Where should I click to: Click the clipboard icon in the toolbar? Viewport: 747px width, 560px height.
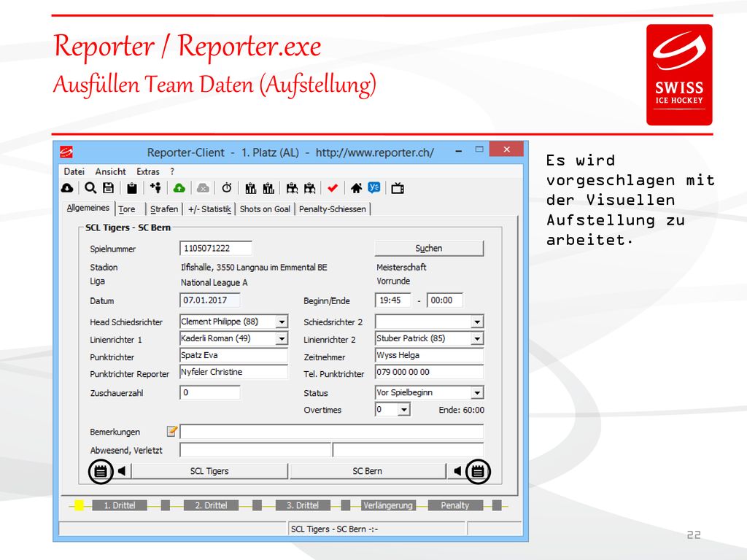point(132,189)
